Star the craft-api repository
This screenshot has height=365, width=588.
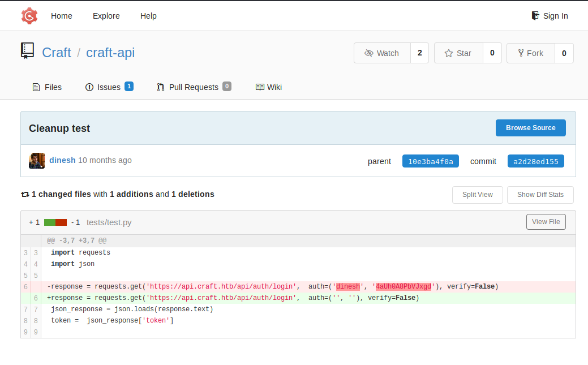tap(458, 53)
